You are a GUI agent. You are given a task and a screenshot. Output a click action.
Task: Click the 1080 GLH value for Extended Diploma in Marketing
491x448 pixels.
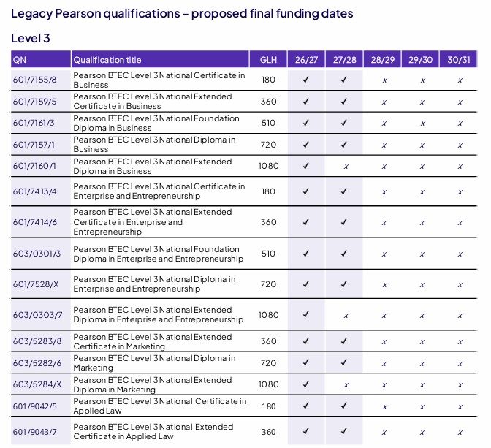point(268,384)
